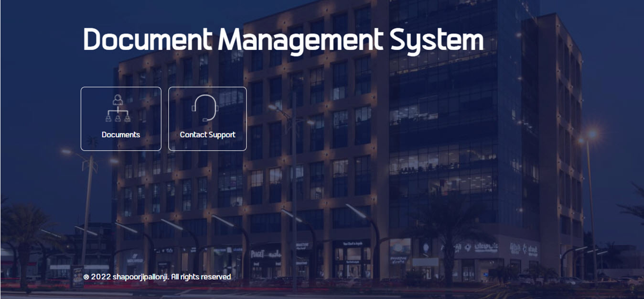Click the Documents hierarchy icon
644x299 pixels.
coord(118,109)
